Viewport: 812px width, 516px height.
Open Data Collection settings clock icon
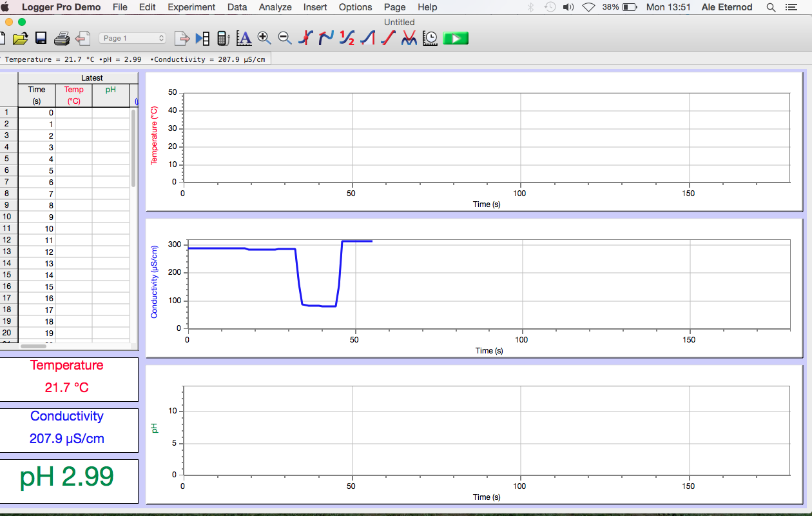430,39
